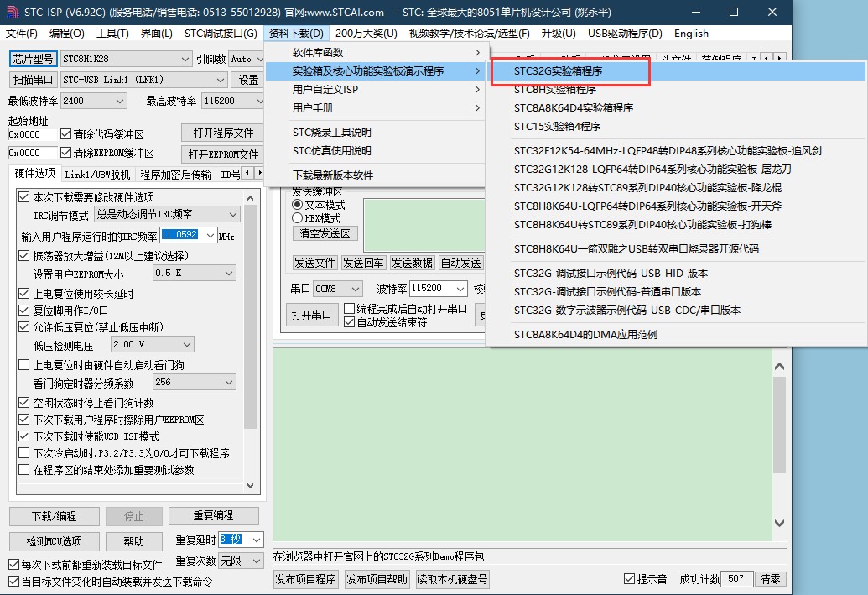Click 发布项目程序 button
The image size is (868, 595).
coord(305,580)
